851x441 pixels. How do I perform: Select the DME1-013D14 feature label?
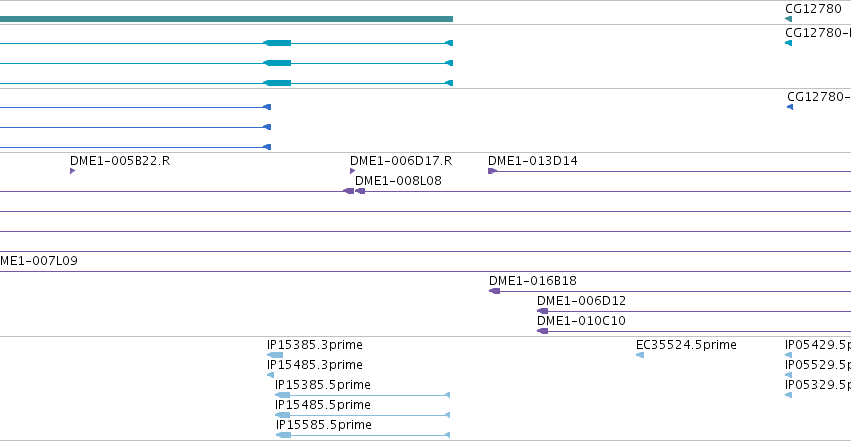click(532, 161)
